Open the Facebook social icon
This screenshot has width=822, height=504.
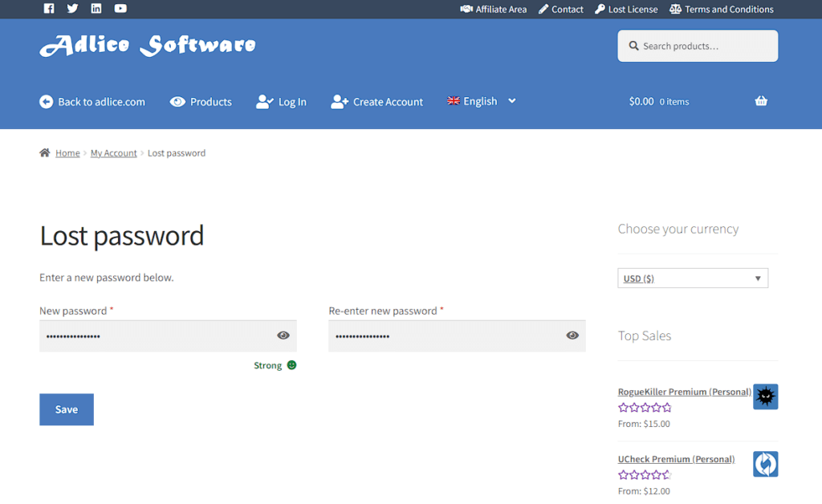pyautogui.click(x=49, y=9)
